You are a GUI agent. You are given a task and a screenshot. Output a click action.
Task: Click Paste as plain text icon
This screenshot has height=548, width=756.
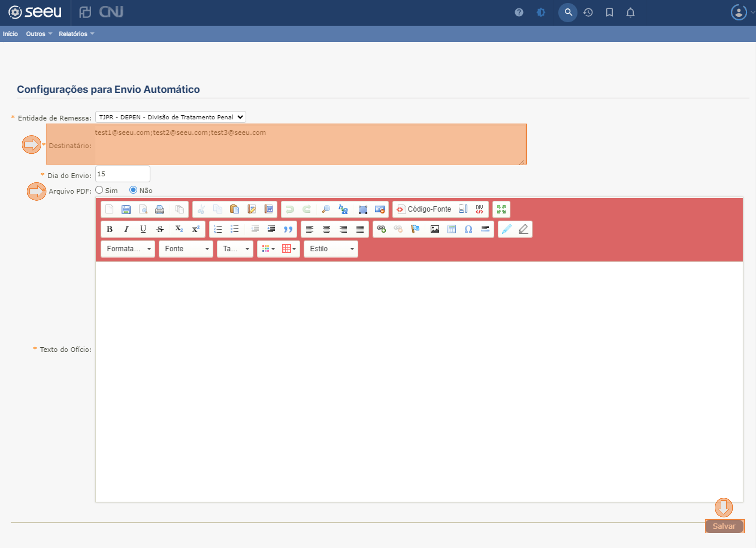point(252,209)
